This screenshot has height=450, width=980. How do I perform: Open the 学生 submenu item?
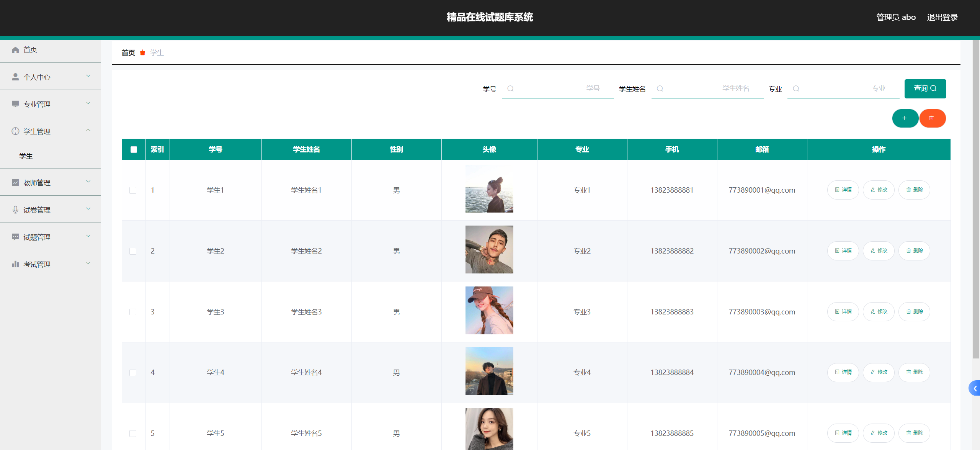pos(26,156)
